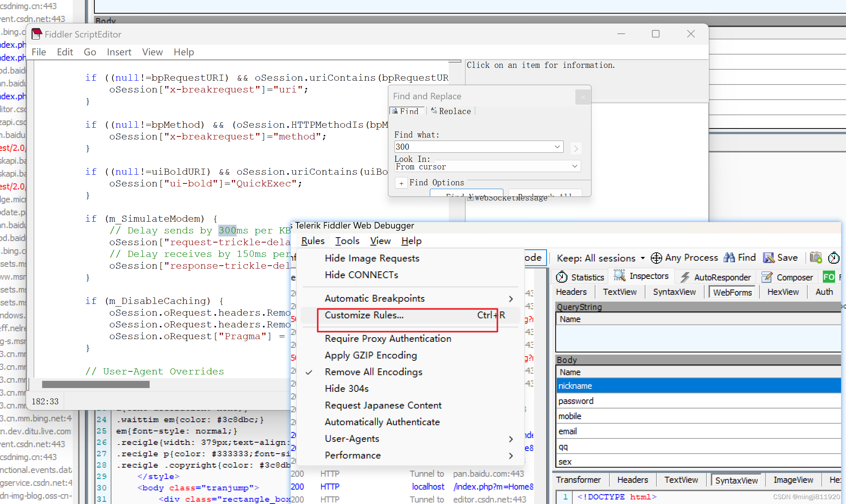Image resolution: width=846 pixels, height=504 pixels.
Task: Open Keep: All sessions dropdown
Action: click(600, 258)
